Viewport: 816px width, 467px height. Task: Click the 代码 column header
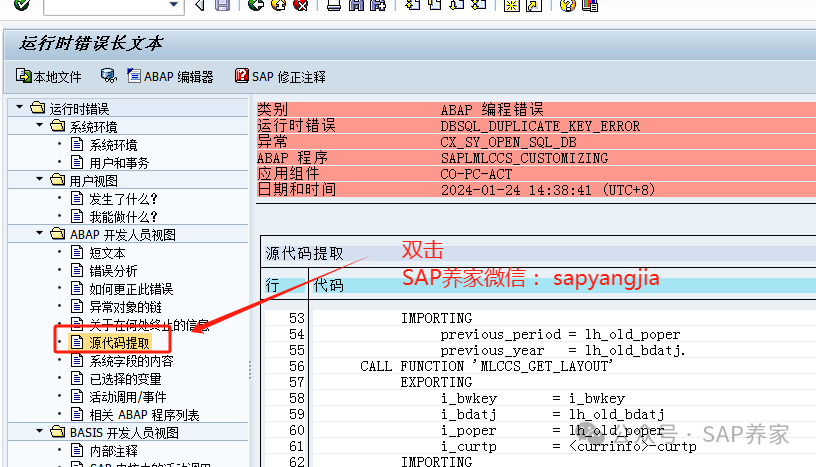click(x=328, y=285)
